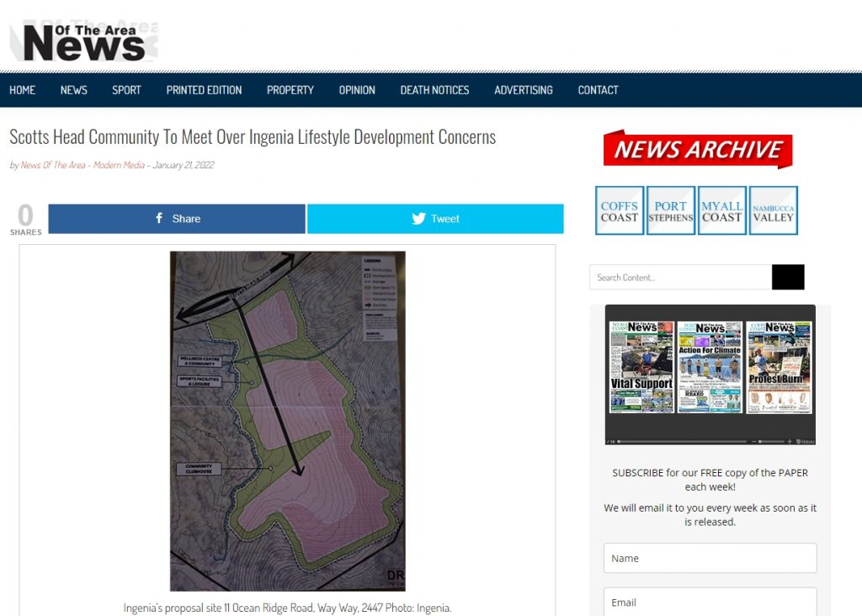Viewport: 862px width, 616px height.
Task: Open the Vital Support newspaper thumbnail
Action: [641, 367]
